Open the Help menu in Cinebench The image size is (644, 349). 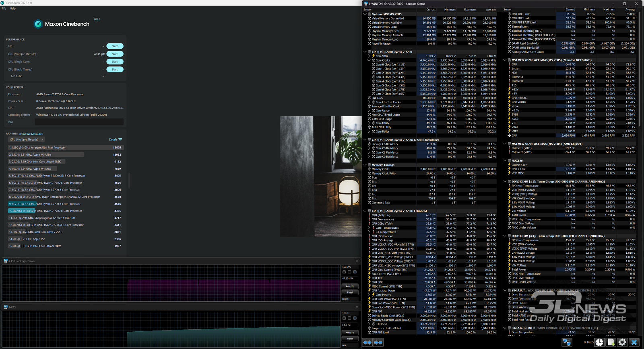[12, 8]
